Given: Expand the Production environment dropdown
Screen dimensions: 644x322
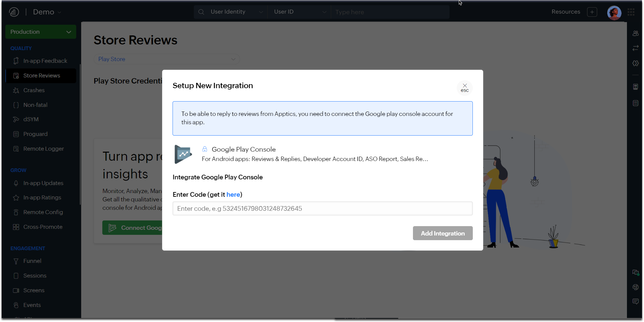Looking at the screenshot, I should tap(41, 32).
